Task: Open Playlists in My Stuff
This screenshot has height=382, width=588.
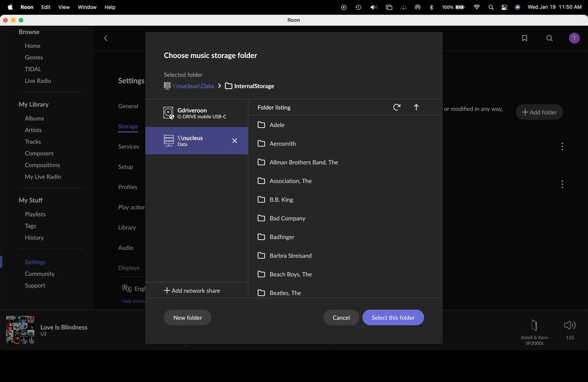Action: pos(35,214)
